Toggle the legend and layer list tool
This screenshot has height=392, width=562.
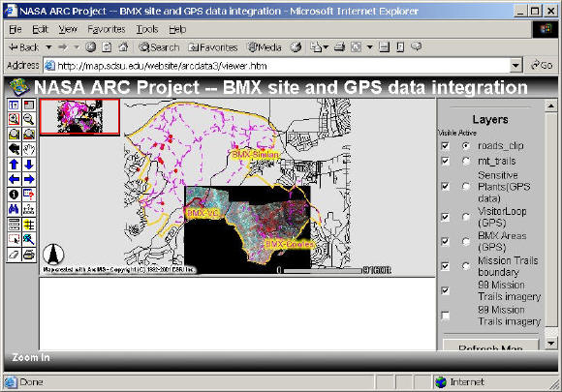14,105
